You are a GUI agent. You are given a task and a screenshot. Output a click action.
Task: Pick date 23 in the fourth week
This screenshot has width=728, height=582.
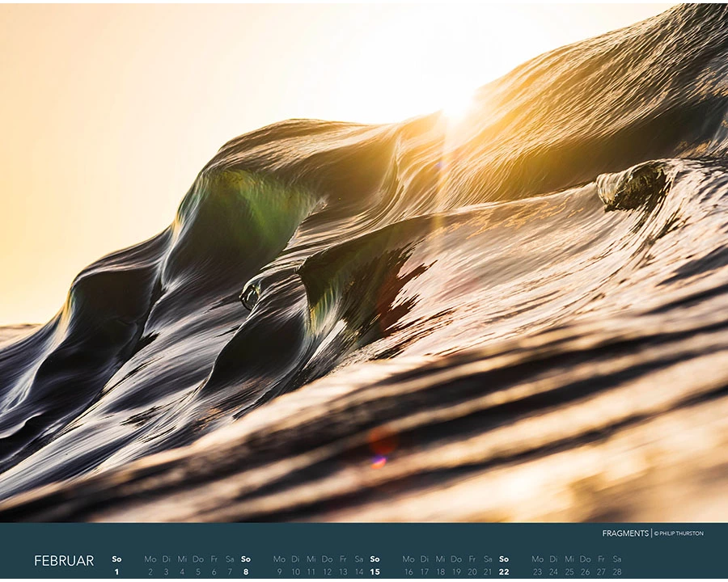click(538, 572)
